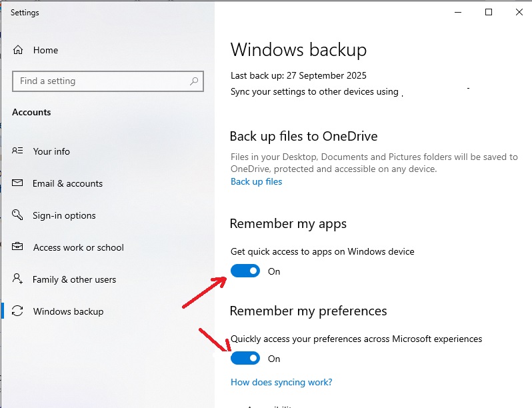Click the Access work or school briefcase icon

(x=19, y=247)
